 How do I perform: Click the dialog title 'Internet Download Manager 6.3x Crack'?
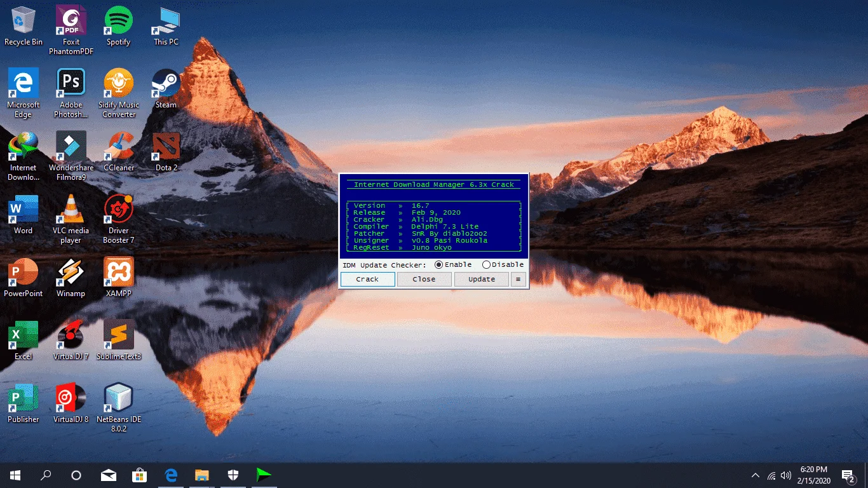coord(434,184)
